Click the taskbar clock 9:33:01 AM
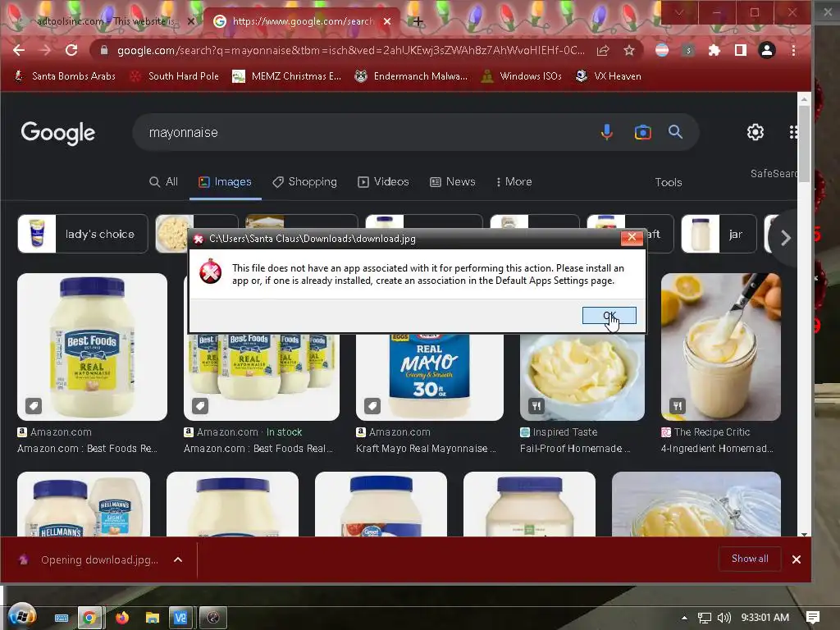Screen dimensions: 840x630 click(765, 618)
